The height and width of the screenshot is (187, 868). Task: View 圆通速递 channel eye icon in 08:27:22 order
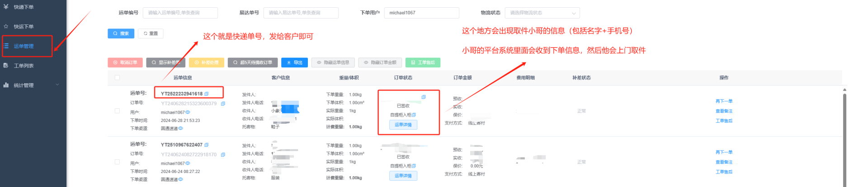[180, 179]
